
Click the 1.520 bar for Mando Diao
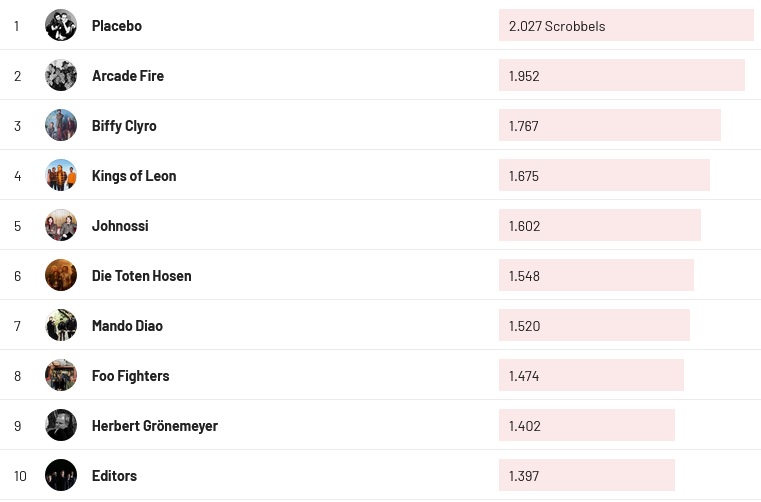594,326
